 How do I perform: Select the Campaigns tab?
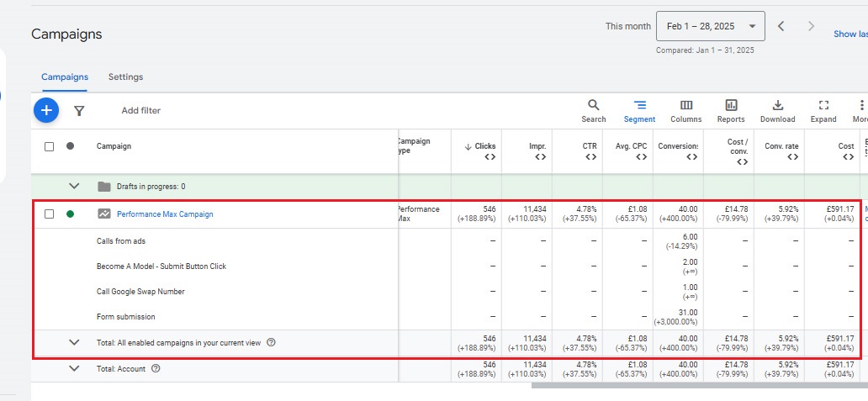tap(65, 77)
